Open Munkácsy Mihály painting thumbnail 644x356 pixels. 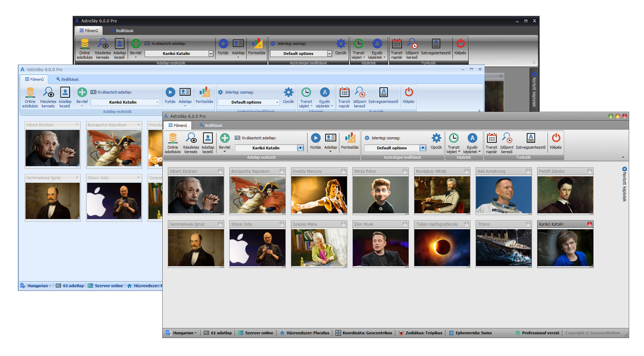[442, 195]
